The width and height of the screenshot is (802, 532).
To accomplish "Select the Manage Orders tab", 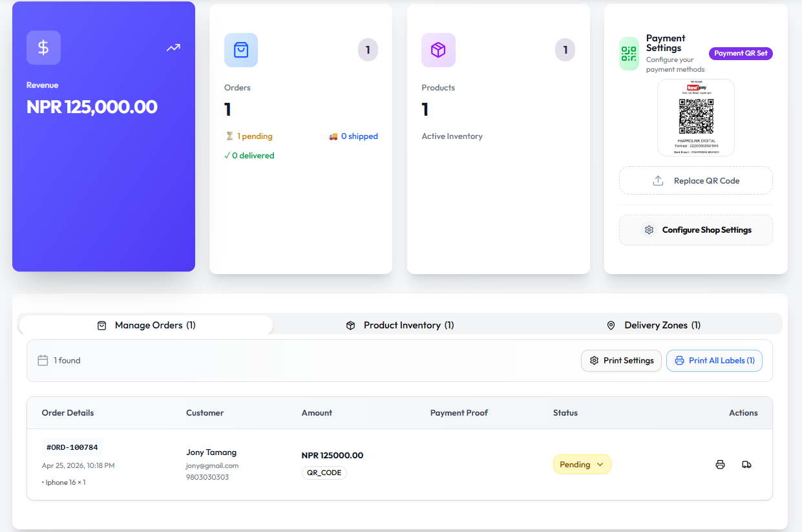I will (146, 325).
